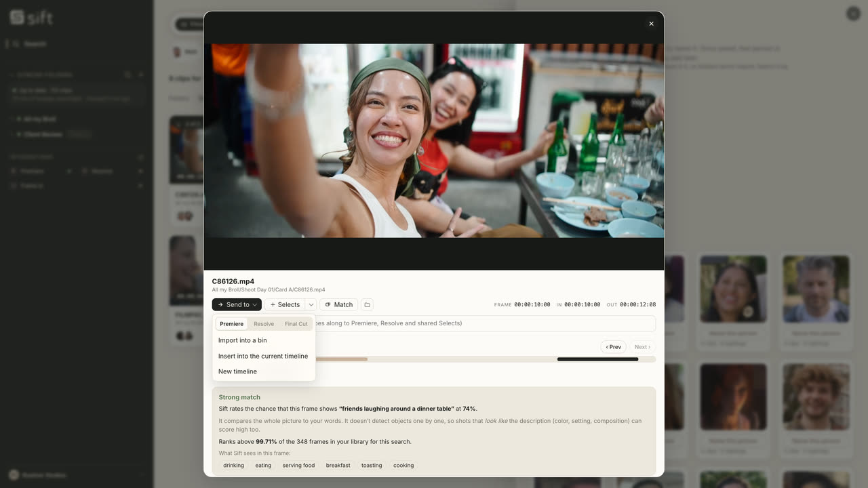The width and height of the screenshot is (868, 488).
Task: Switch to the Resolve tab
Action: [x=264, y=324]
